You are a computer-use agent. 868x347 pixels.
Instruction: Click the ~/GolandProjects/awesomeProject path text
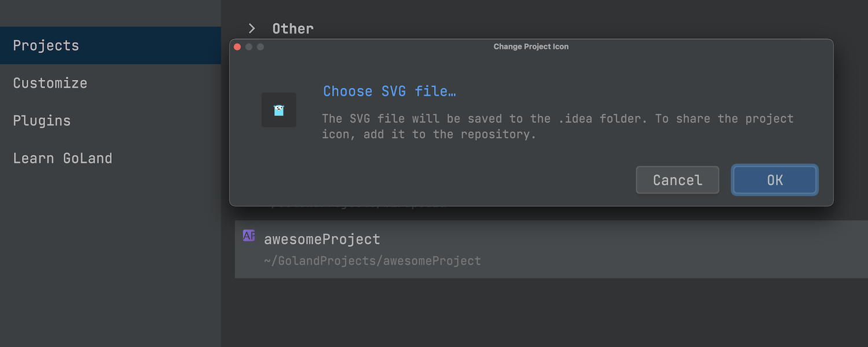point(372,261)
